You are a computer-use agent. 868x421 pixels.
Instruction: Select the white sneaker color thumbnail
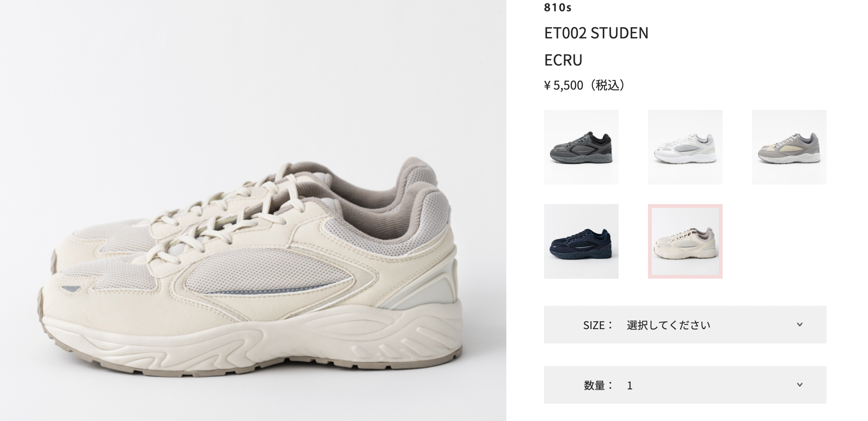685,147
